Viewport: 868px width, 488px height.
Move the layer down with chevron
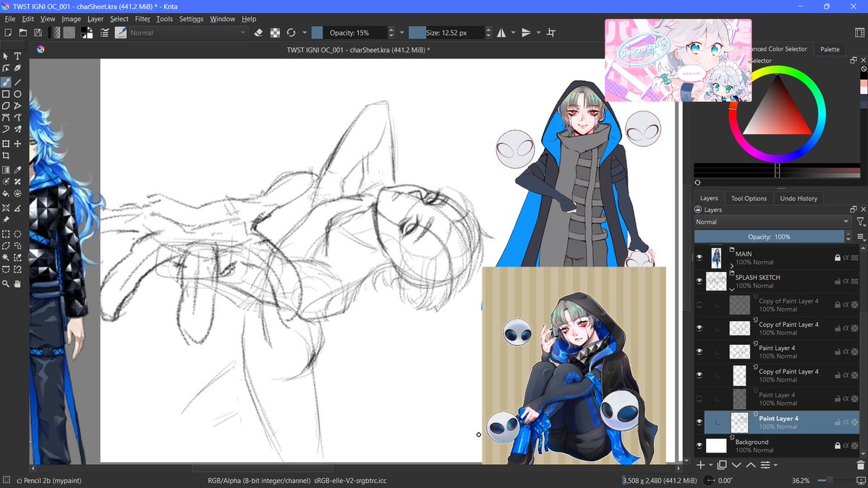736,465
